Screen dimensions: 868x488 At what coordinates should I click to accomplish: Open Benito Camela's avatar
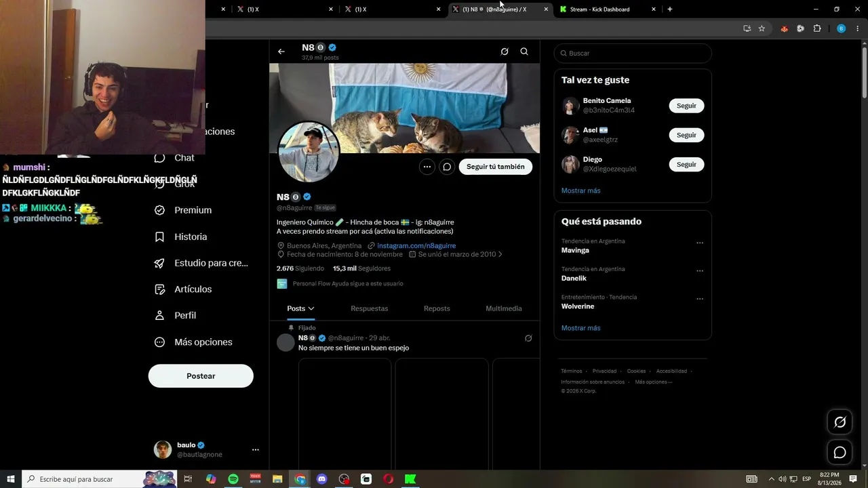570,106
